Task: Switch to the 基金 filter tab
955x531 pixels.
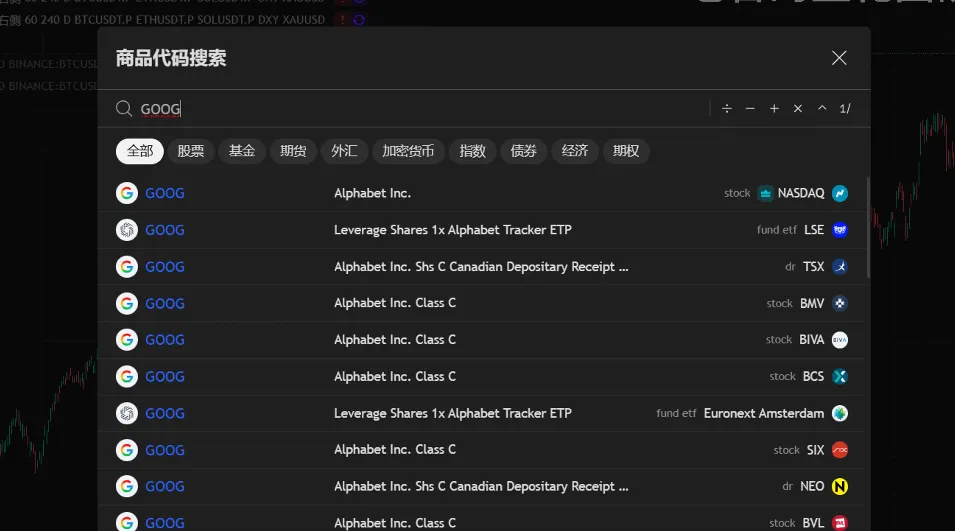Action: [x=242, y=151]
